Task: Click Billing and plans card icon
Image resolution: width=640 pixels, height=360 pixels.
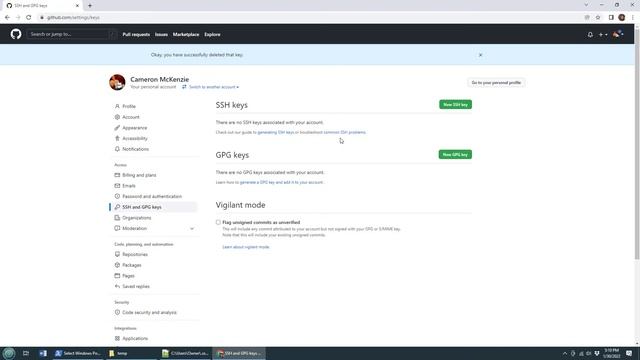Action: (x=117, y=175)
